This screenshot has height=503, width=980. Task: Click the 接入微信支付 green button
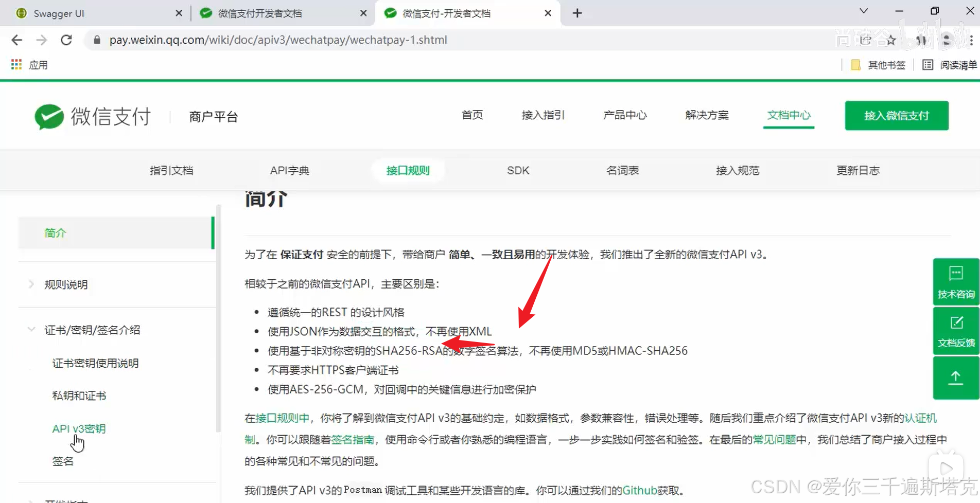(896, 115)
